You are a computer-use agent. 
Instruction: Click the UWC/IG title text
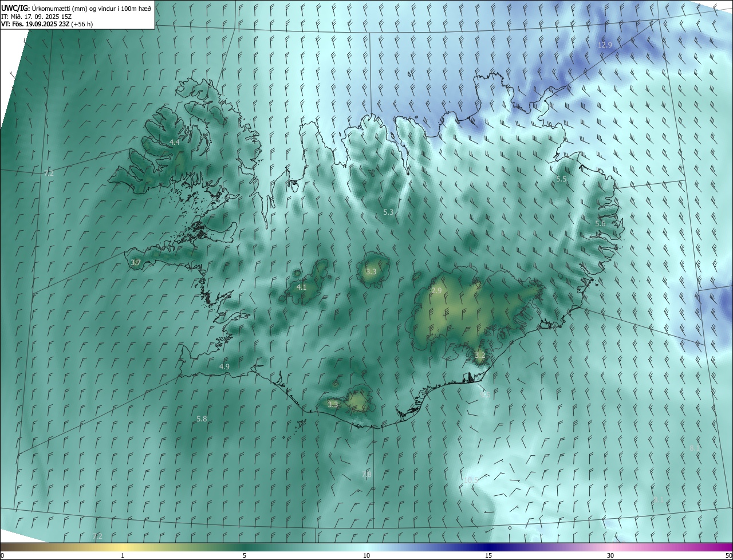pyautogui.click(x=15, y=8)
